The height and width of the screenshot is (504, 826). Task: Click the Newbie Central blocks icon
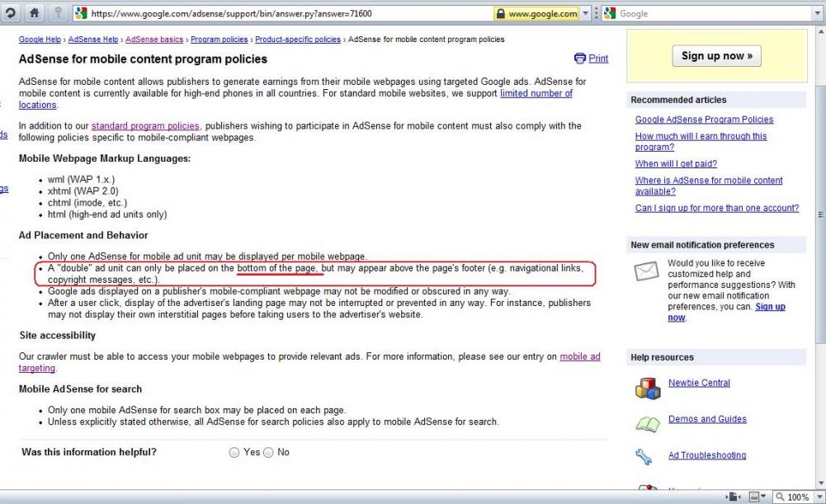tap(647, 389)
